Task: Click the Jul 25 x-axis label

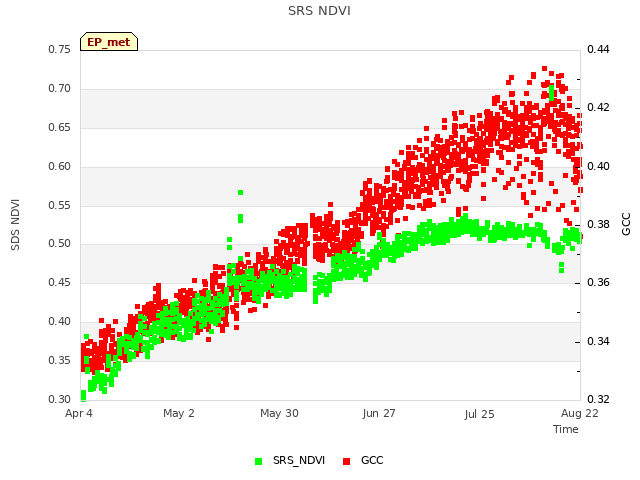Action: [x=479, y=414]
